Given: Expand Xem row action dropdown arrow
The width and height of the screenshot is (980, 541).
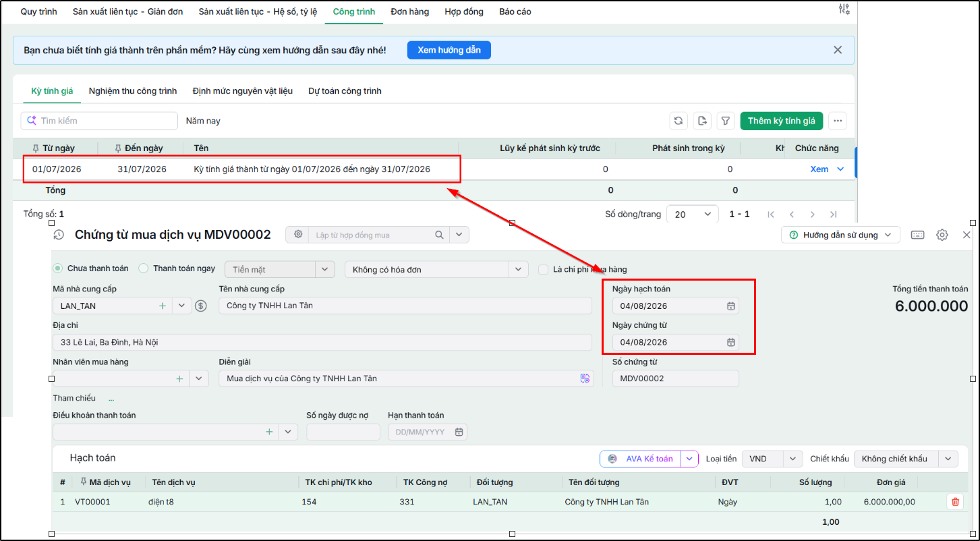Looking at the screenshot, I should click(x=840, y=169).
